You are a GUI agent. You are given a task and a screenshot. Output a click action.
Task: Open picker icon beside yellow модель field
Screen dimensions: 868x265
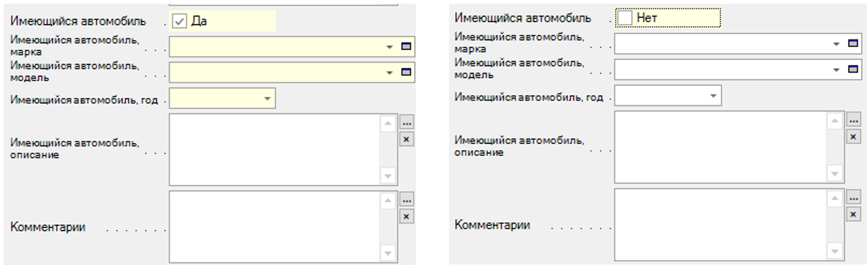pos(406,73)
